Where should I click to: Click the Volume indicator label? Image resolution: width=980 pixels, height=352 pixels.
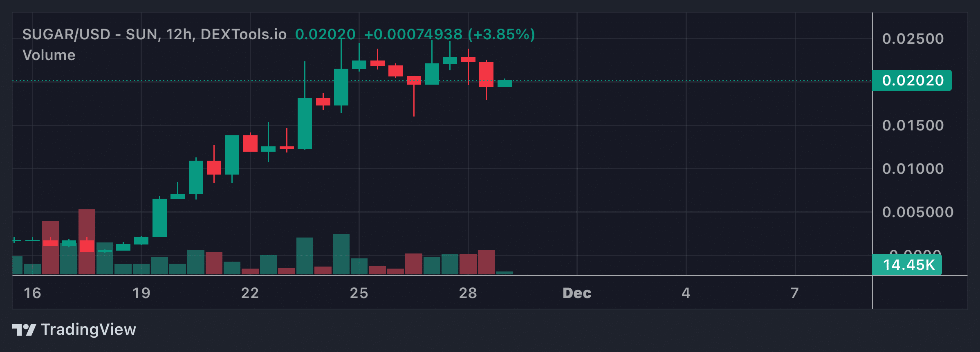click(x=49, y=55)
